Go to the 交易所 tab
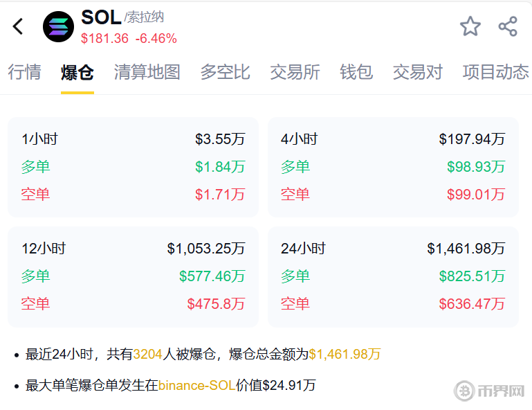 point(295,72)
